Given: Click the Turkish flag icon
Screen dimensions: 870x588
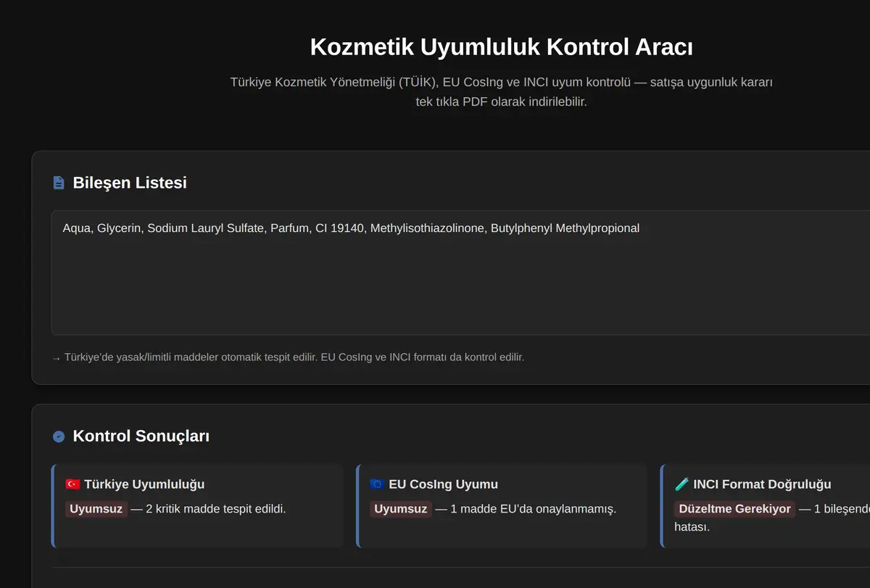Looking at the screenshot, I should point(72,484).
